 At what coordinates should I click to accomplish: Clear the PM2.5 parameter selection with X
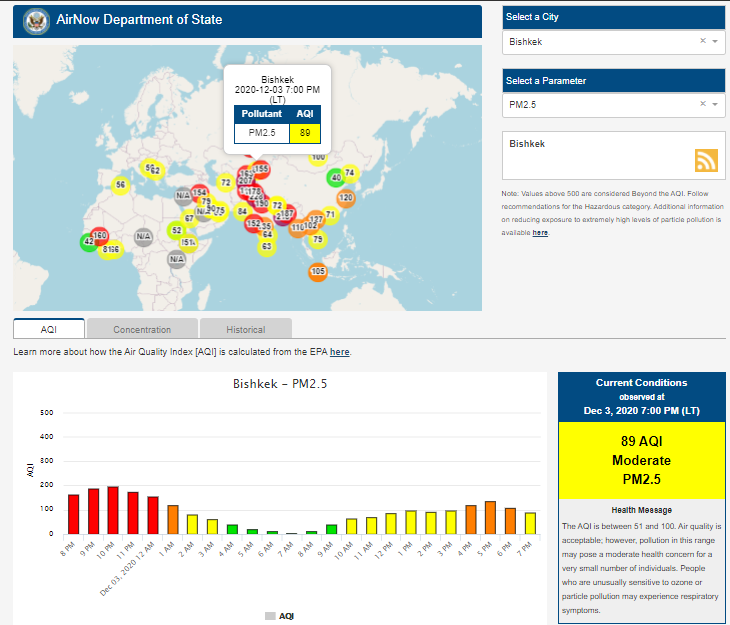pyautogui.click(x=702, y=104)
